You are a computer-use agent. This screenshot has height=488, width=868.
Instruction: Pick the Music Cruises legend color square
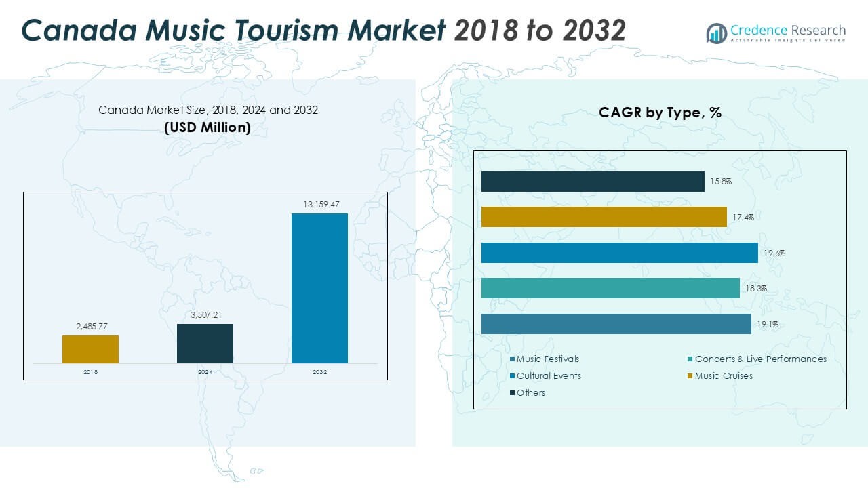pos(690,375)
